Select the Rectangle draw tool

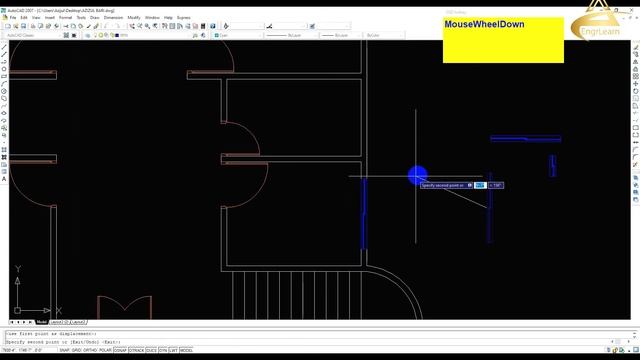(x=4, y=77)
